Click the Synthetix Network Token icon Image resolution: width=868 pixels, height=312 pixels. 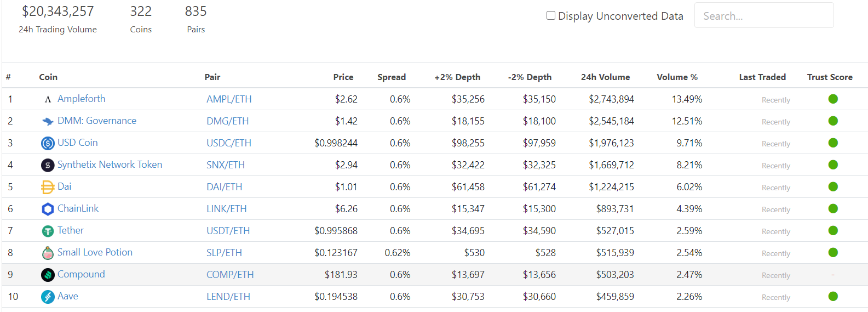coord(48,165)
